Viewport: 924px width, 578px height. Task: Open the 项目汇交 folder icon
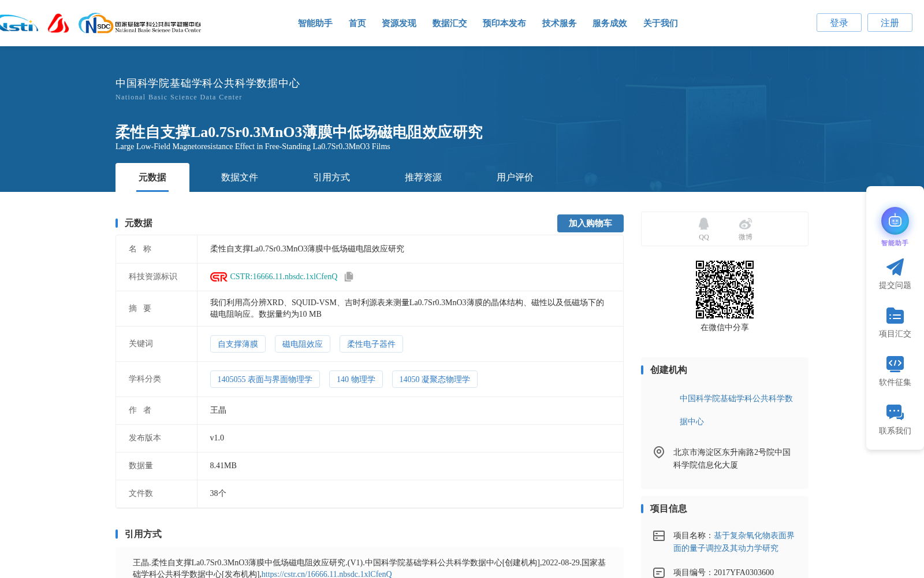click(895, 316)
